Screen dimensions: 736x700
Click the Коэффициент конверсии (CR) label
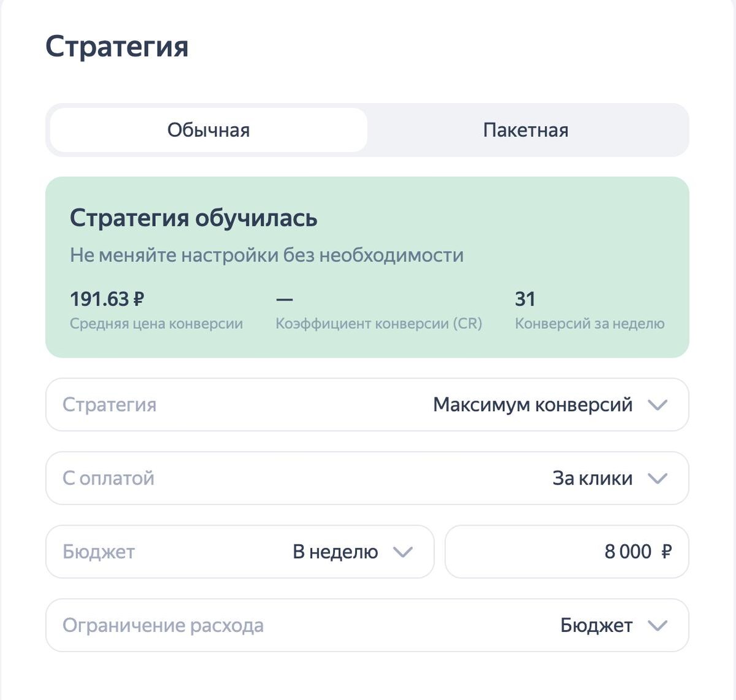click(x=378, y=324)
